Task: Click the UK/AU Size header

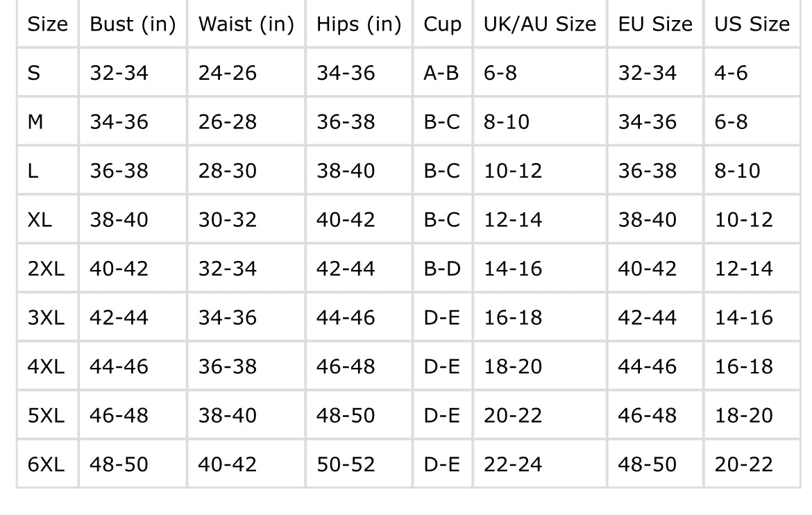Action: (x=540, y=24)
